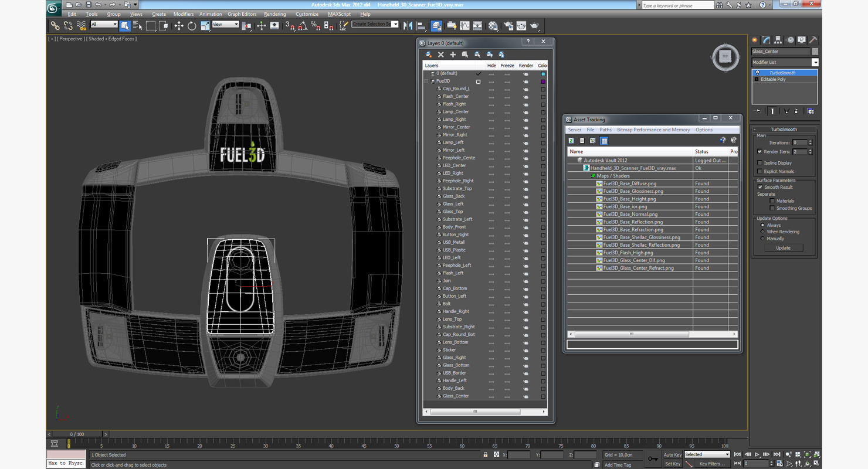The height and width of the screenshot is (469, 868).
Task: Increase the Iterations spinner value
Action: pyautogui.click(x=811, y=141)
